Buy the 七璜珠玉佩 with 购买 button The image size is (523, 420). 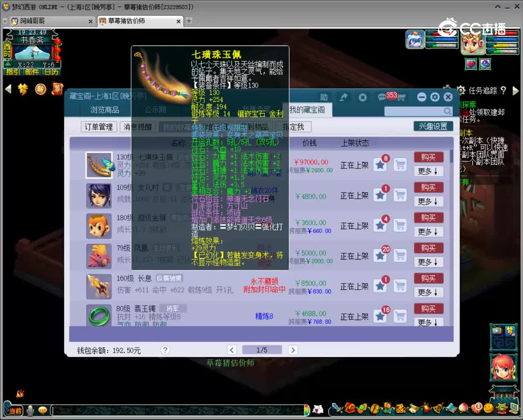(x=428, y=157)
